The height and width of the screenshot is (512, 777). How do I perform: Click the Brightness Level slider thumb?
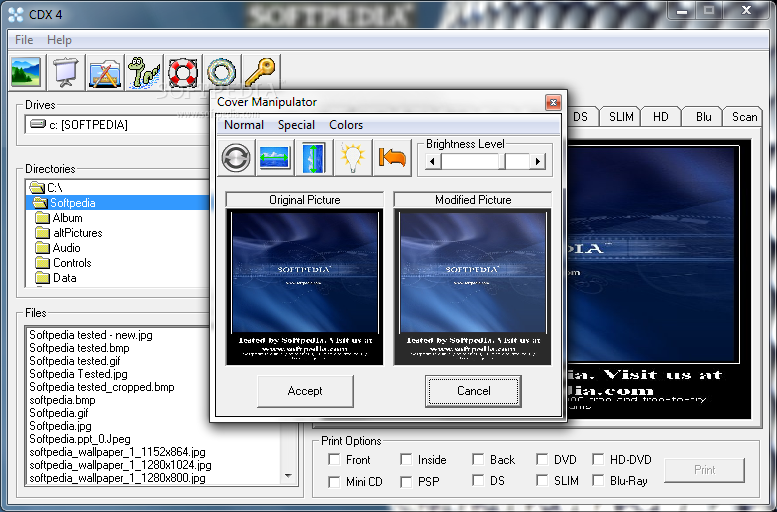(x=501, y=161)
